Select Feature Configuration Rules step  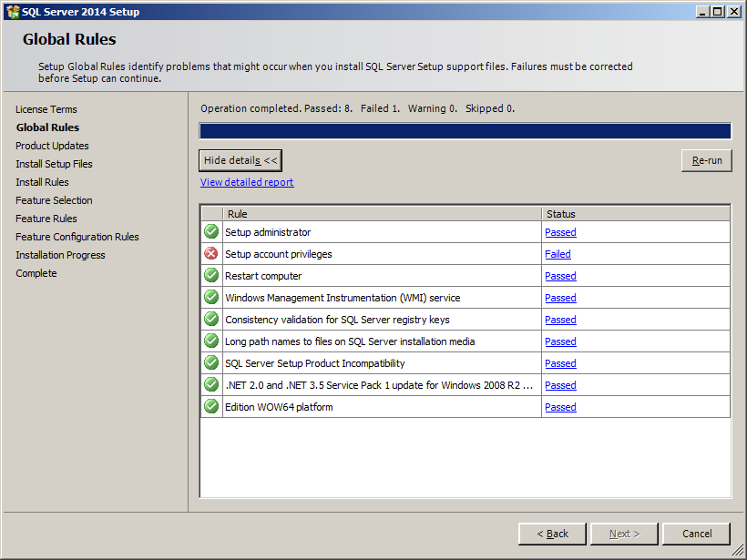pos(77,237)
